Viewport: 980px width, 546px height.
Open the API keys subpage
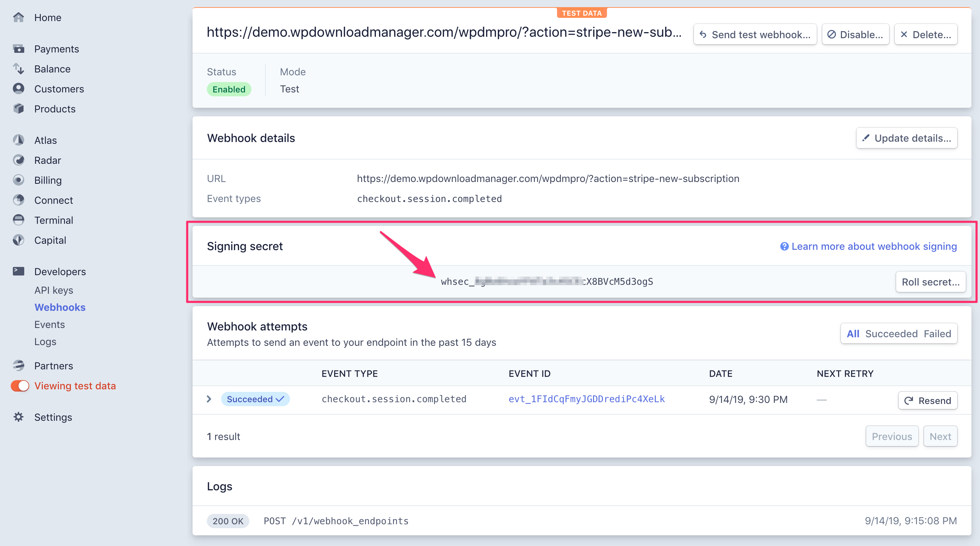coord(53,290)
